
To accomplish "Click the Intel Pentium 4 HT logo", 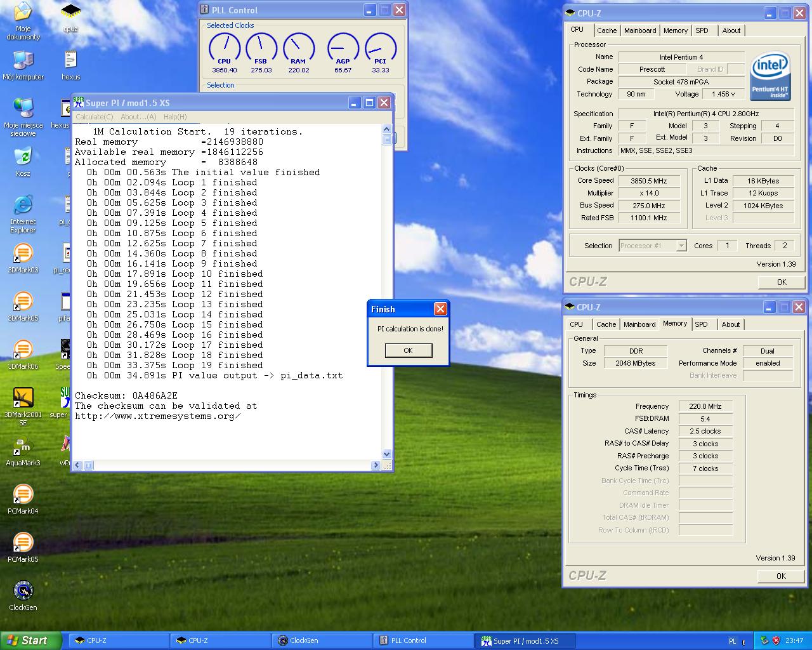I will pos(770,76).
